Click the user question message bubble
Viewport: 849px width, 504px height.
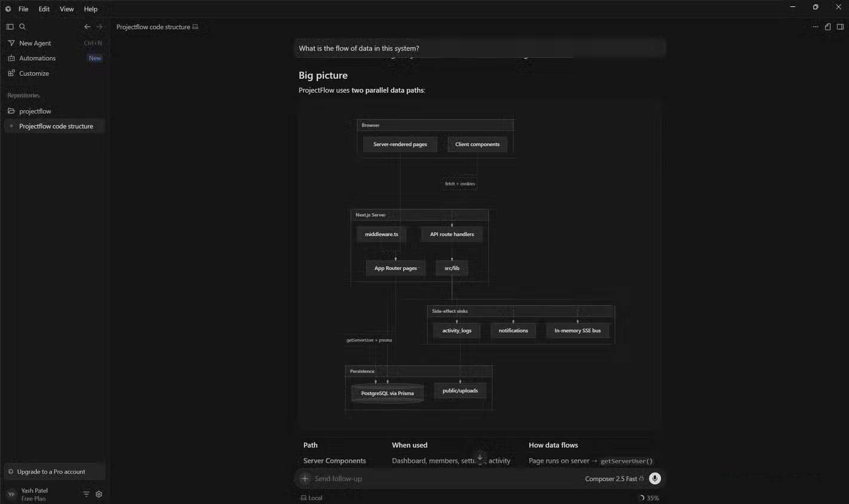[x=480, y=48]
